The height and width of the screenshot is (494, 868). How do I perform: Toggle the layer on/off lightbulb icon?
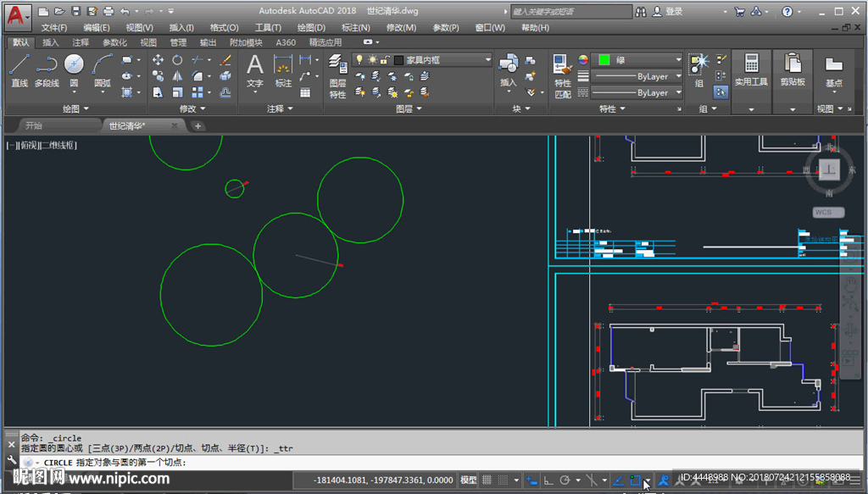pos(359,60)
